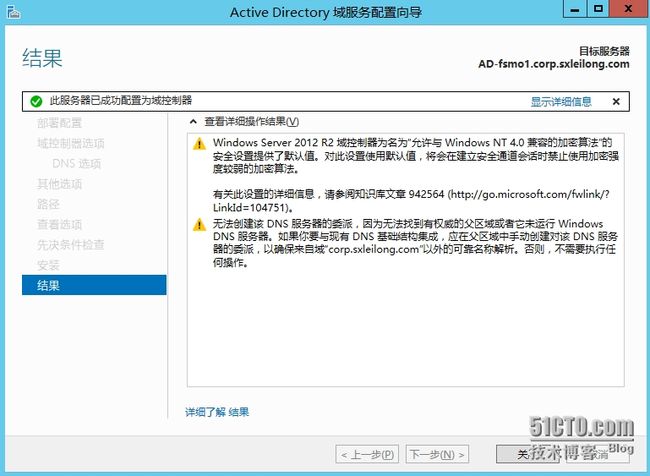Screen dimensions: 650x476
Task: Collapse the 查看详细操作结果 section
Action: 193,121
